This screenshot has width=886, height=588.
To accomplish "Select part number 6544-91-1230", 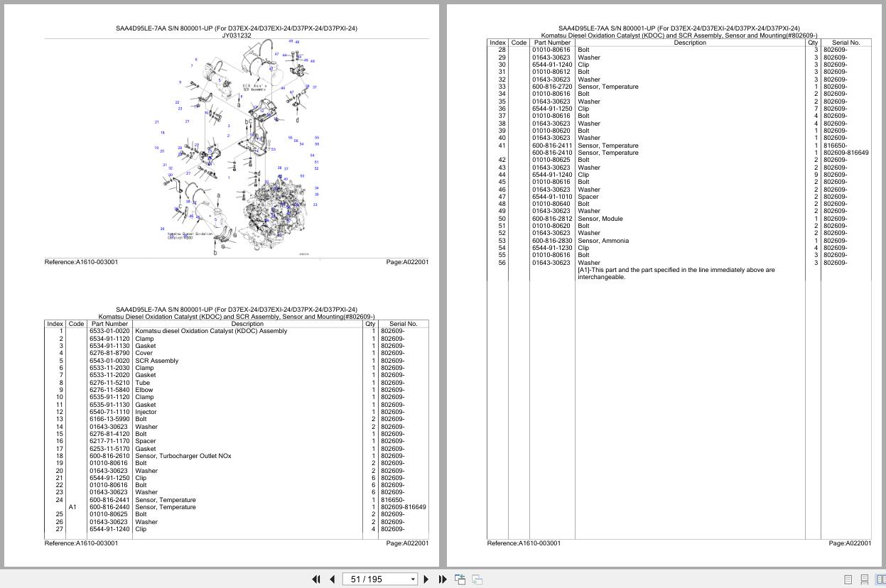I will 552,248.
